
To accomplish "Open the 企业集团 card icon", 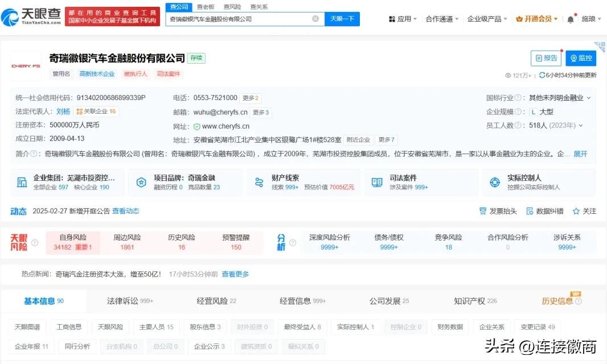I will [x=22, y=183].
